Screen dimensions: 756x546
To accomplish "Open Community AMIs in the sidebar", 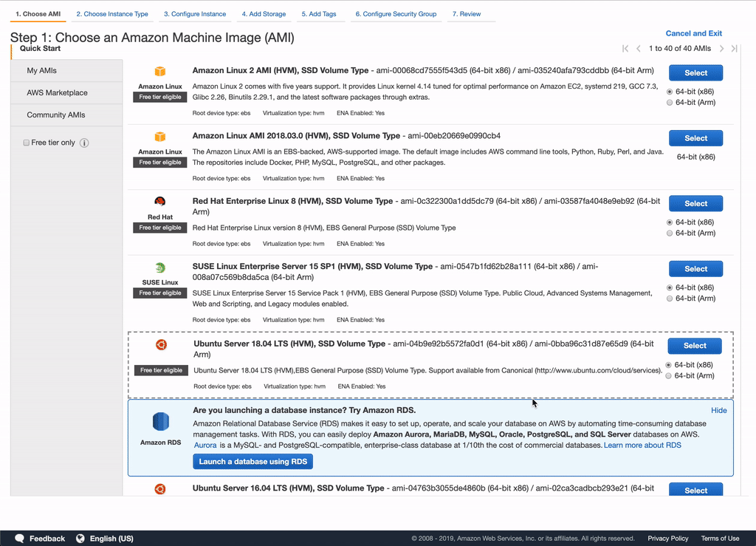I will tap(66, 115).
